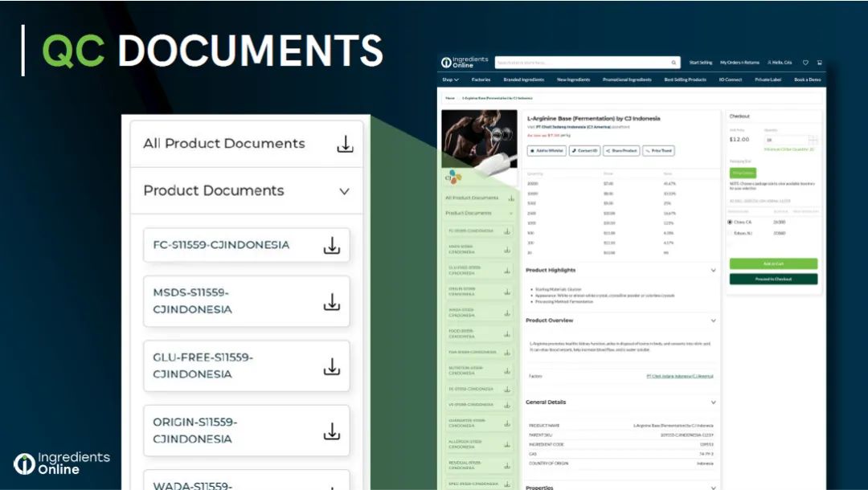The height and width of the screenshot is (490, 868).
Task: Click the ALLERGEN document download icon in website sidebar
Action: coord(507,444)
